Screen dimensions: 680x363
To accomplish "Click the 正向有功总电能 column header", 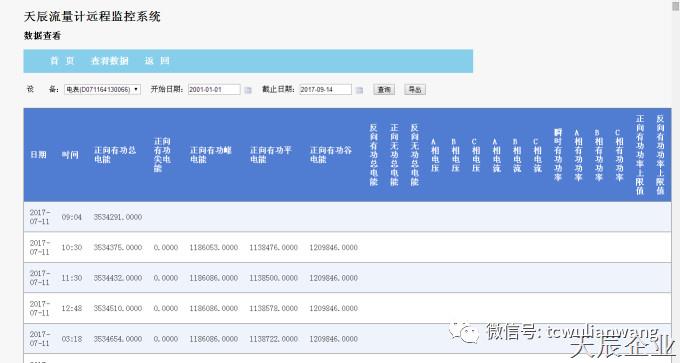I will tap(115, 155).
